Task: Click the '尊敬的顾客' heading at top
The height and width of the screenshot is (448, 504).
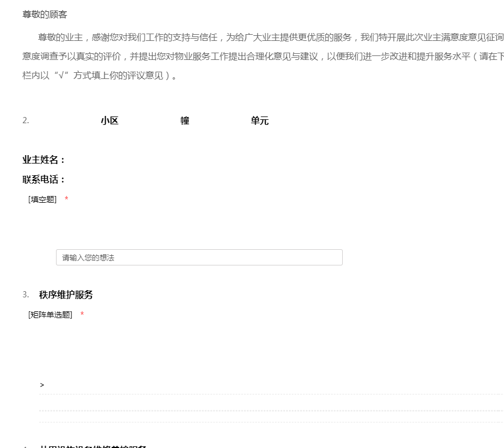Action: (x=45, y=15)
